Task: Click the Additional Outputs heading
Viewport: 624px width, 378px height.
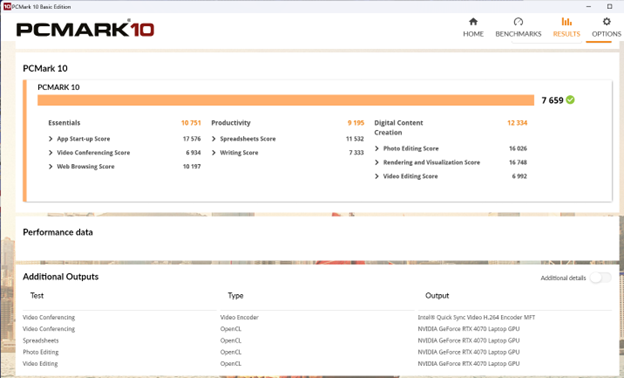Action: coord(60,277)
